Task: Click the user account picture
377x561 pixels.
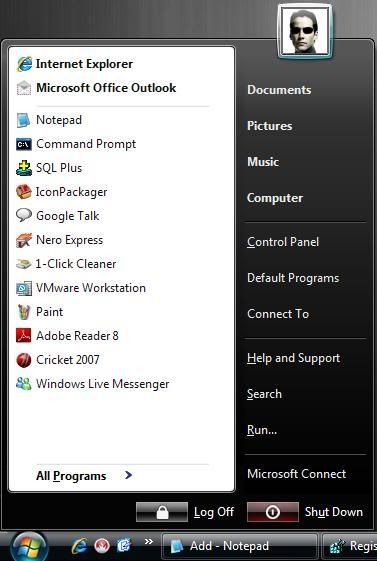Action: (305, 30)
